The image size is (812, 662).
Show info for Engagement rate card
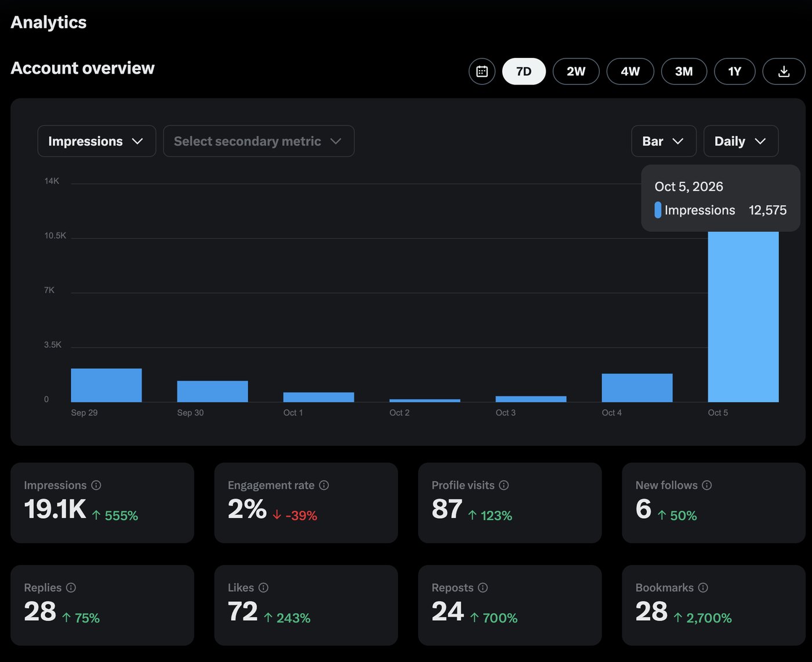click(x=324, y=485)
